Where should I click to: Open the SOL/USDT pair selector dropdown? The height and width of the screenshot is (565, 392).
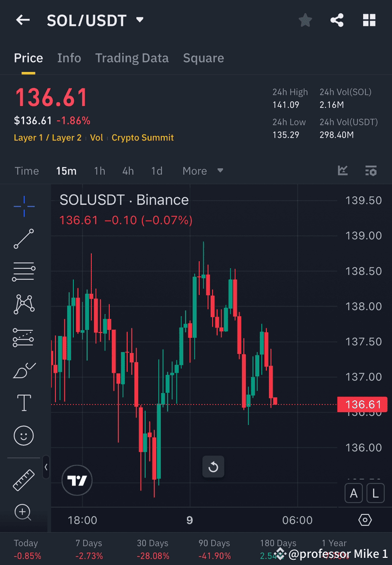(x=140, y=20)
